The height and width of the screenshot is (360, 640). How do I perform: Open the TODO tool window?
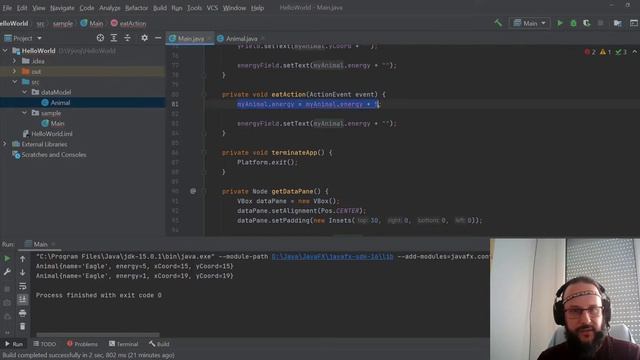point(44,344)
